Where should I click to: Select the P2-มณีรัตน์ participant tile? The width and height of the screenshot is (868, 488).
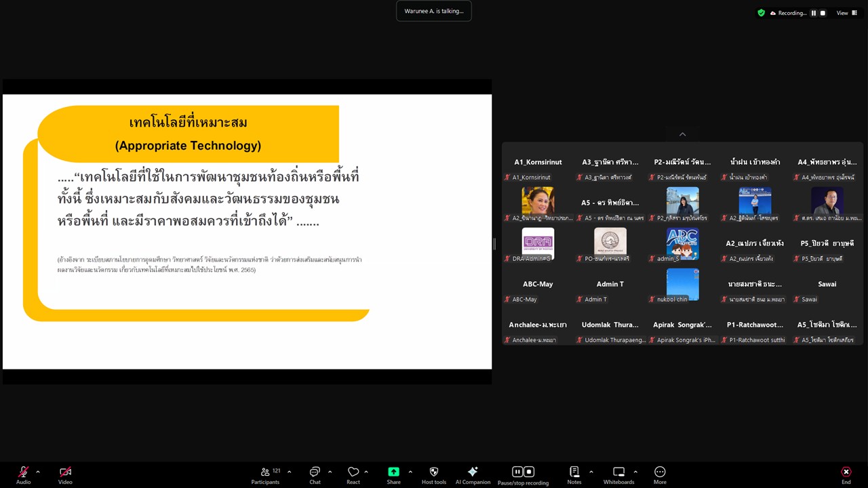pyautogui.click(x=682, y=163)
